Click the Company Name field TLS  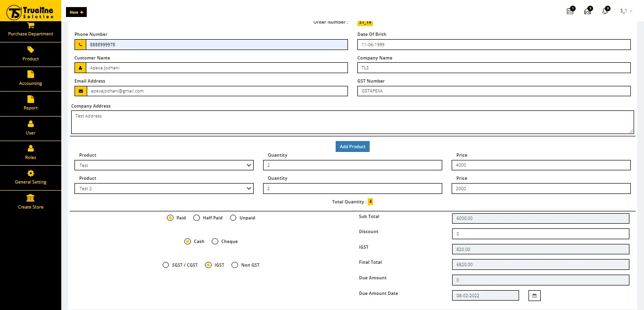click(494, 67)
